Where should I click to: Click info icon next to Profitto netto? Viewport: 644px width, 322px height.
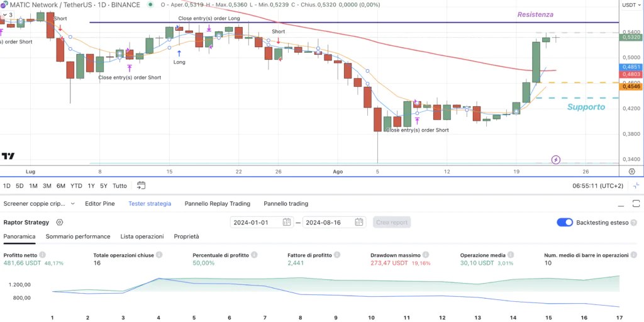pyautogui.click(x=42, y=255)
